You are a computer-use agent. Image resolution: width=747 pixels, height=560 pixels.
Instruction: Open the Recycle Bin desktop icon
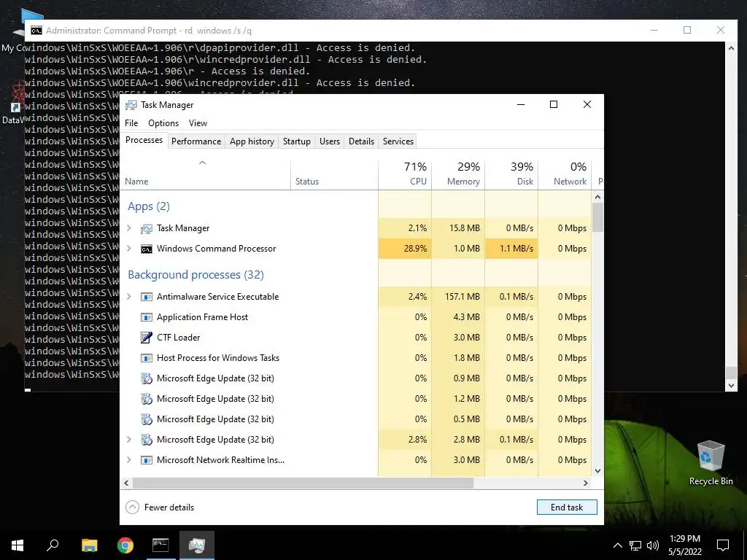coord(711,463)
